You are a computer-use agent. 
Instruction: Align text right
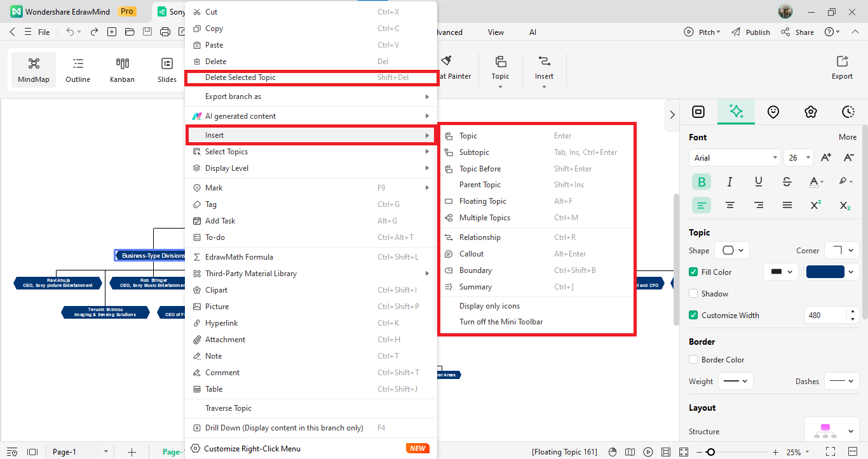pos(759,205)
